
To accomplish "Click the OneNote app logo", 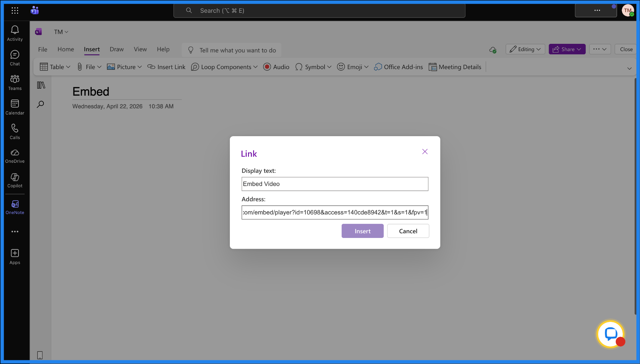I will [38, 32].
